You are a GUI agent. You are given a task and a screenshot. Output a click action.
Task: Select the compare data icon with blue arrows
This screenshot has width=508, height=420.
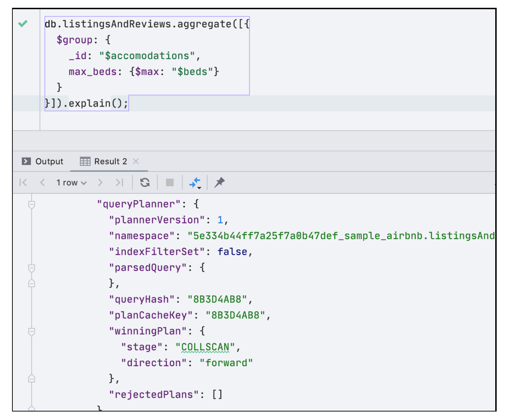click(x=194, y=181)
